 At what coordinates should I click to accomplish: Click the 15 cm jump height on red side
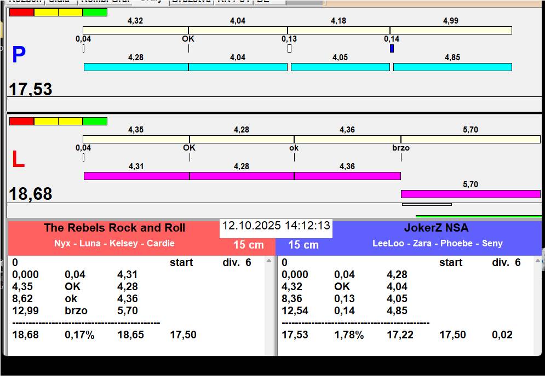(x=249, y=245)
